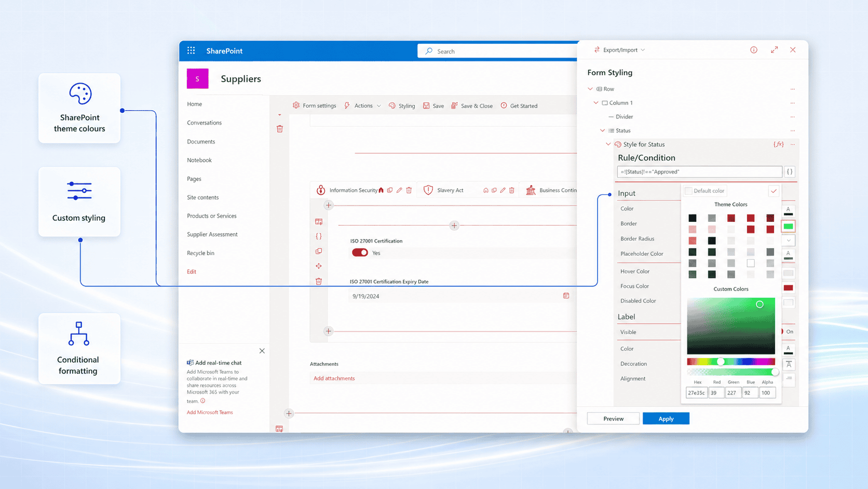
Task: Open the Border Radius dropdown
Action: pyautogui.click(x=789, y=241)
